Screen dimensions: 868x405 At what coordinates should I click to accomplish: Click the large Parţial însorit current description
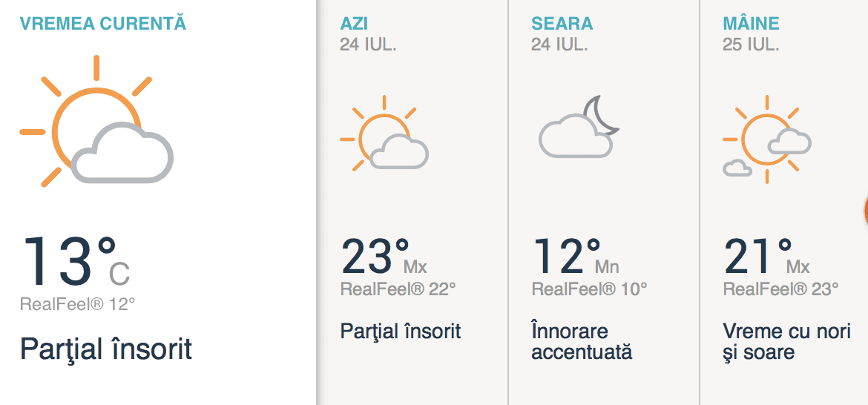pyautogui.click(x=106, y=349)
